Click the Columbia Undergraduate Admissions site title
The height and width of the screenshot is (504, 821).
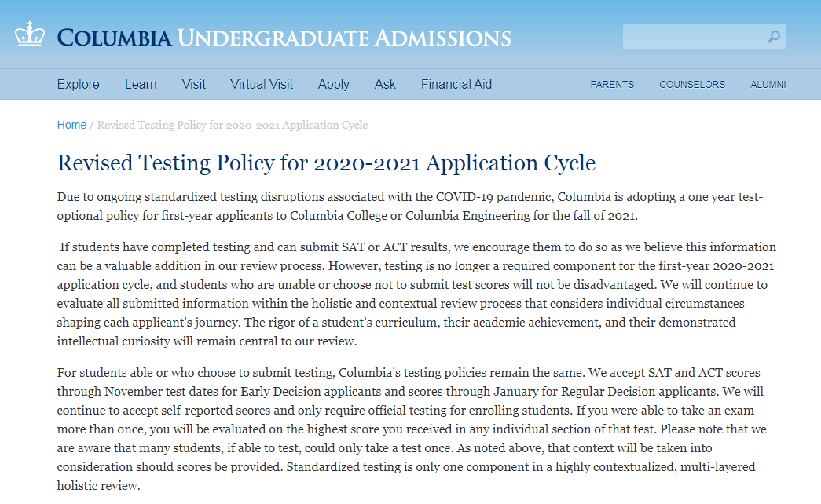coord(284,37)
